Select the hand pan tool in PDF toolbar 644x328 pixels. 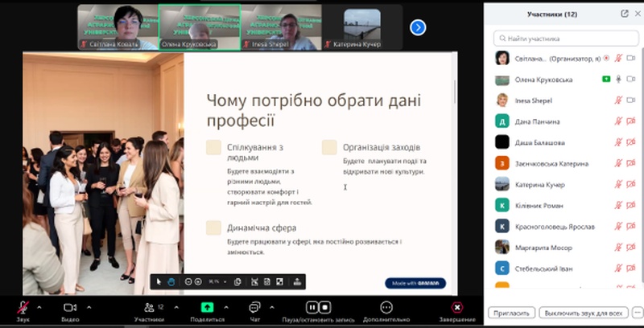[171, 281]
